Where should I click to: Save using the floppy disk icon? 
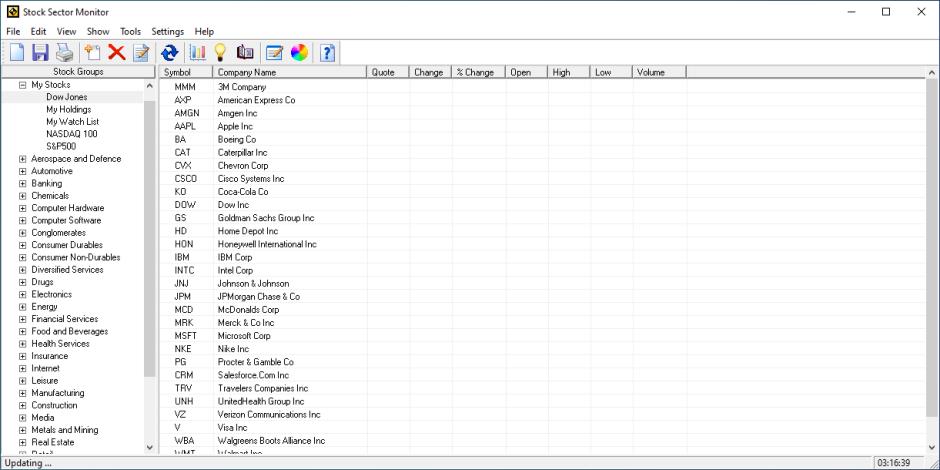(x=40, y=53)
